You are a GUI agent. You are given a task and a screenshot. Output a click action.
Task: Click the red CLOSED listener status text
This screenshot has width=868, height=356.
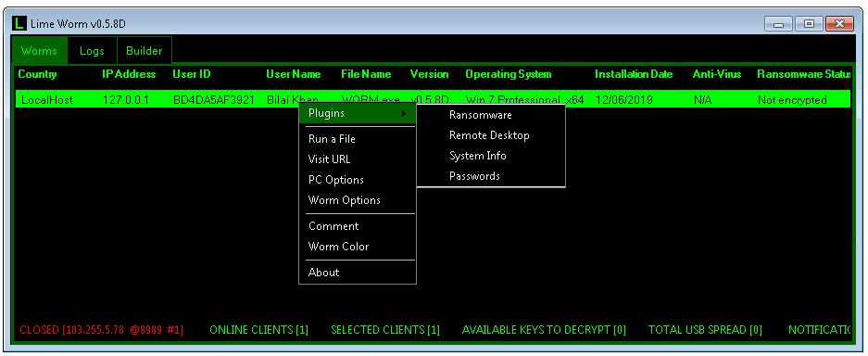tap(101, 330)
